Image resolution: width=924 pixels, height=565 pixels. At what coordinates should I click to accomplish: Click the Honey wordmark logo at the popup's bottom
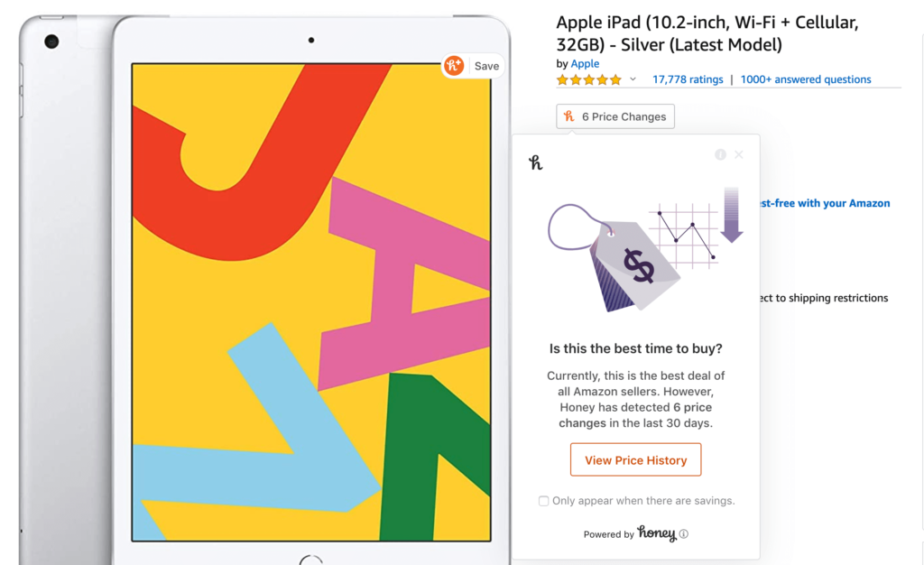(657, 533)
